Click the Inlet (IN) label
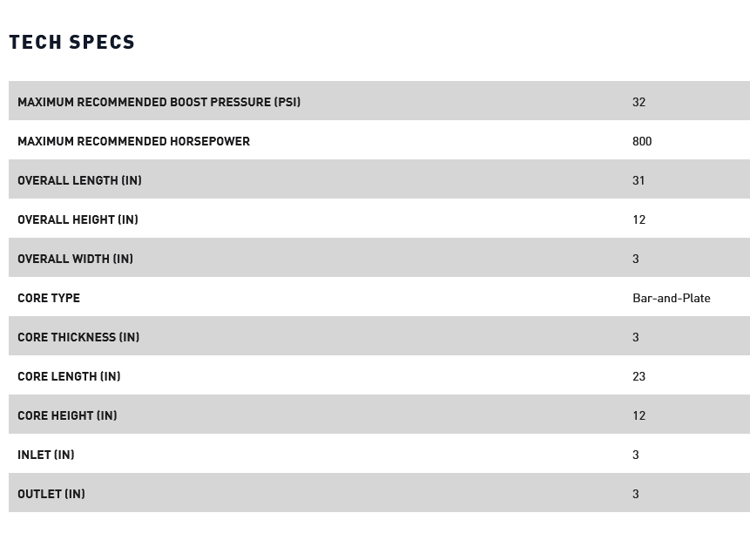This screenshot has width=750, height=560. coord(46,455)
